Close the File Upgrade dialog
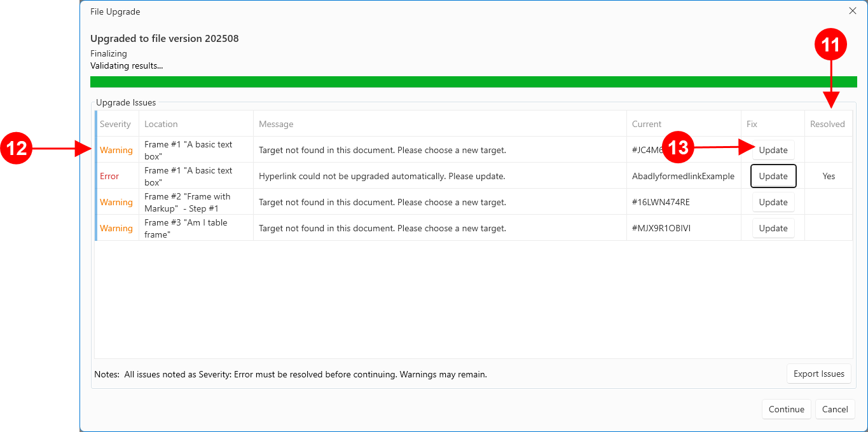868x432 pixels. (x=853, y=11)
